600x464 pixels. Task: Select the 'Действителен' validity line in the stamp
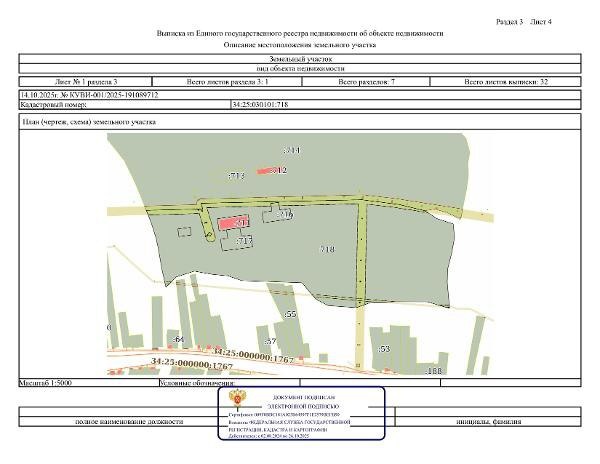[x=269, y=436]
